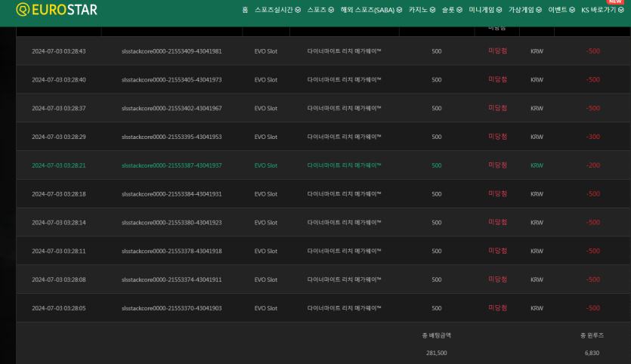Click bet ID ending 43041903
The image size is (631, 364).
[172, 308]
